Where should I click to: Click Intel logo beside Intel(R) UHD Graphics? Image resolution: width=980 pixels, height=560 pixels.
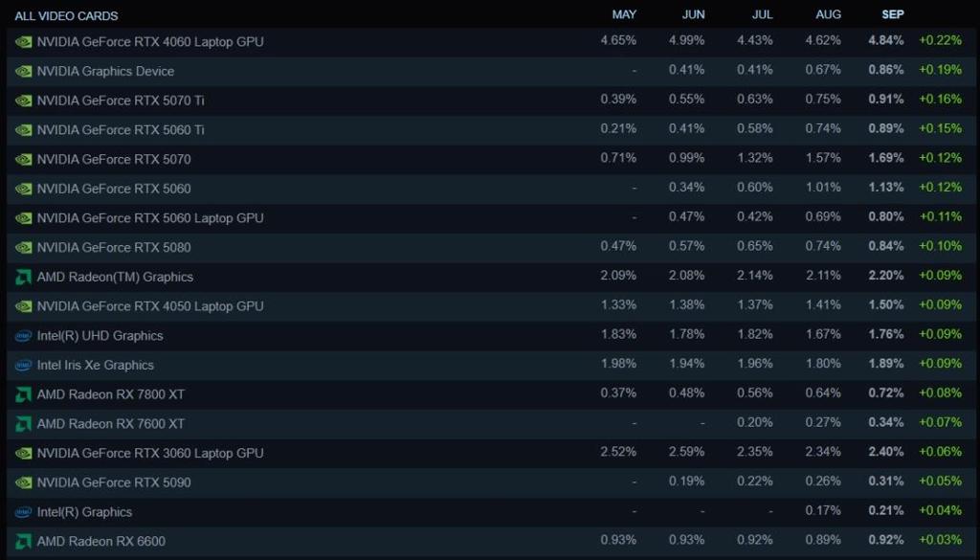pos(24,336)
